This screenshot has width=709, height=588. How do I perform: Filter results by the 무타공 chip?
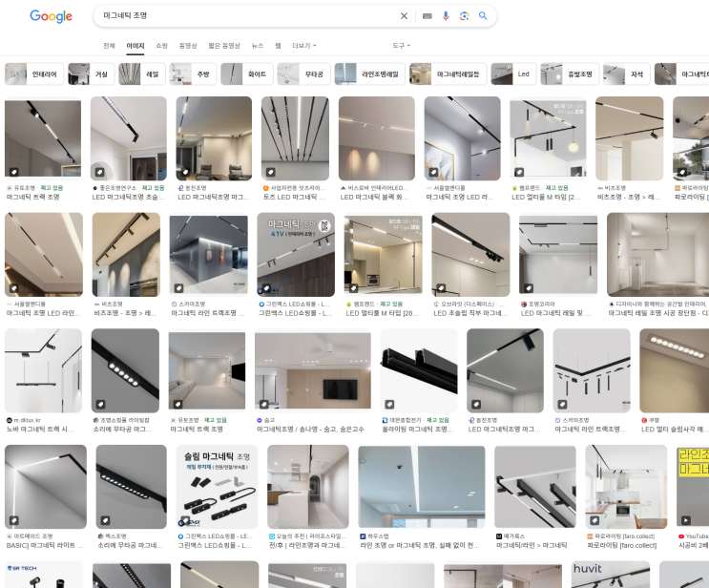303,74
